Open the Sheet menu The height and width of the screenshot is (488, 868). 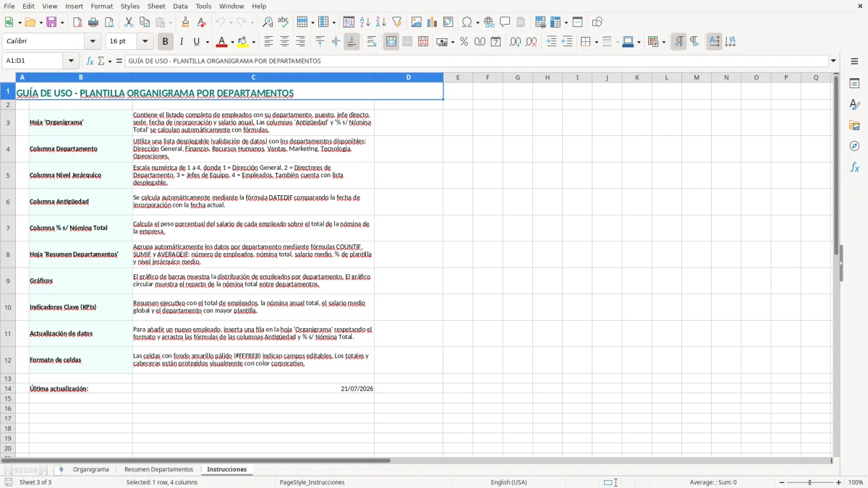156,6
